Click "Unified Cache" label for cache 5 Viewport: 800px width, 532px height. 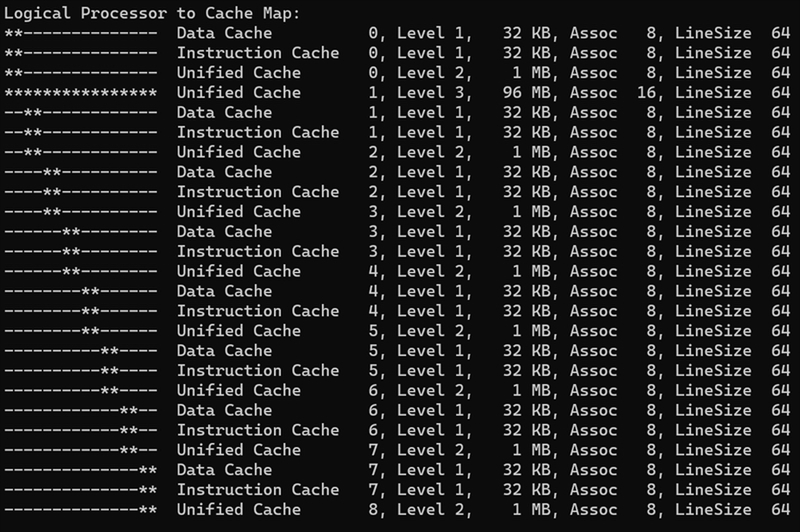tap(238, 330)
